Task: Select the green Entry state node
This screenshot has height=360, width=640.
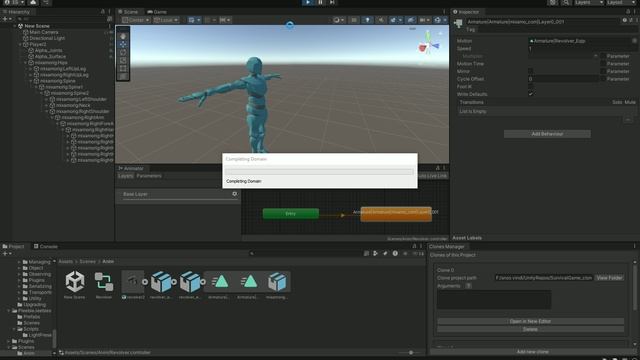Action: [291, 213]
